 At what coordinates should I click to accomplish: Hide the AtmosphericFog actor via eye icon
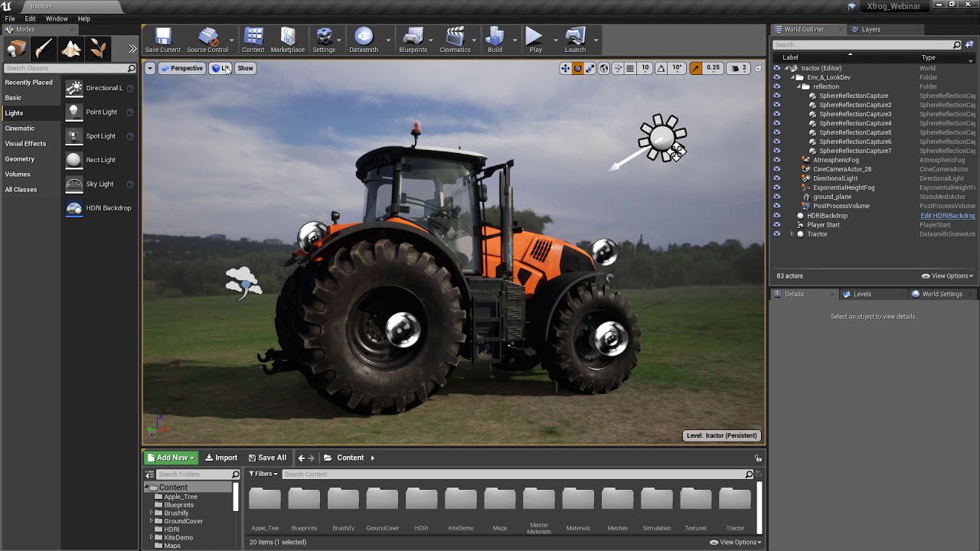coord(776,160)
